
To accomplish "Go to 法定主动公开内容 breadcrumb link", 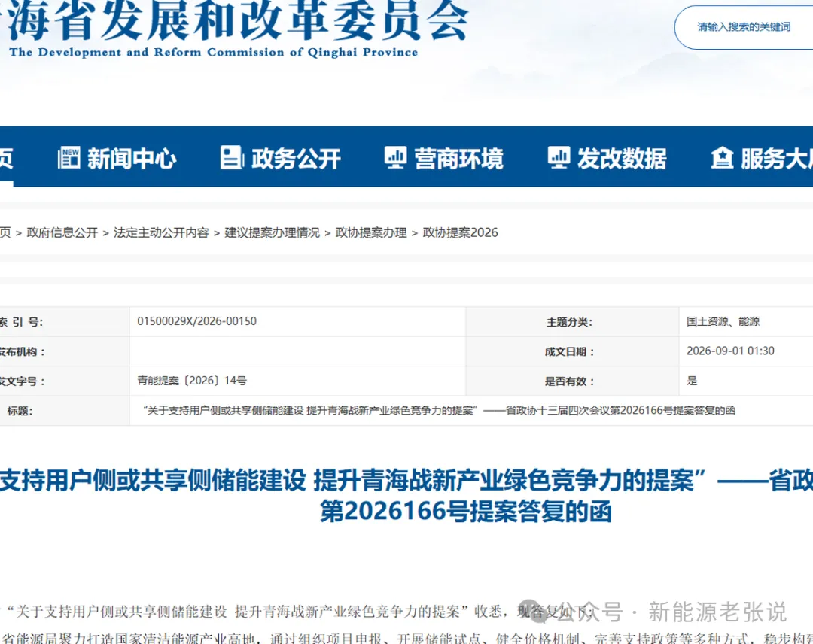I will click(x=161, y=233).
